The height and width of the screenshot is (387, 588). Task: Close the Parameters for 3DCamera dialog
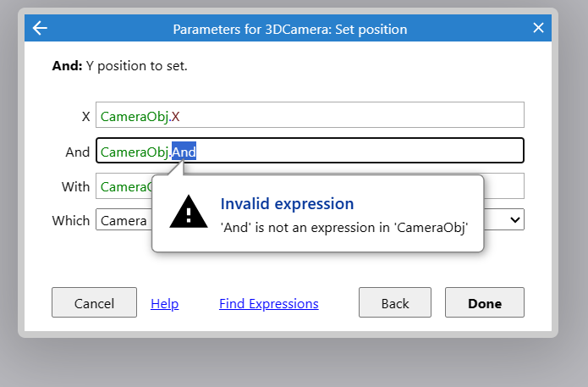(x=538, y=28)
